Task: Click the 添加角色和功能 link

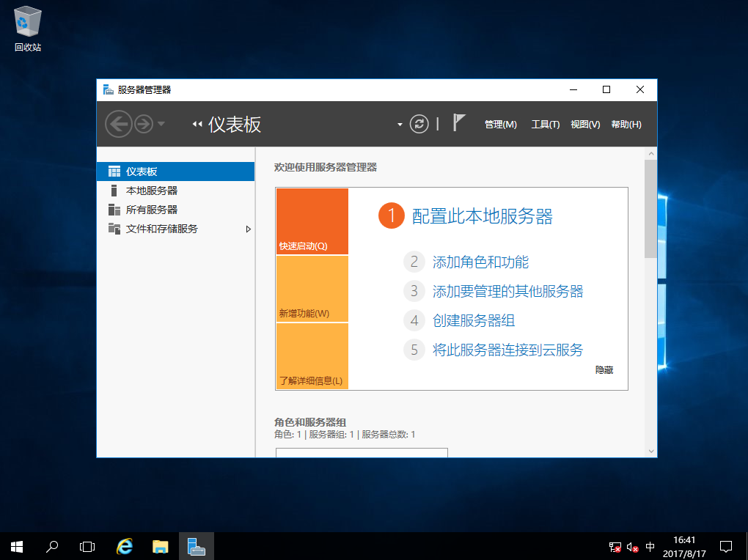Action: [480, 262]
